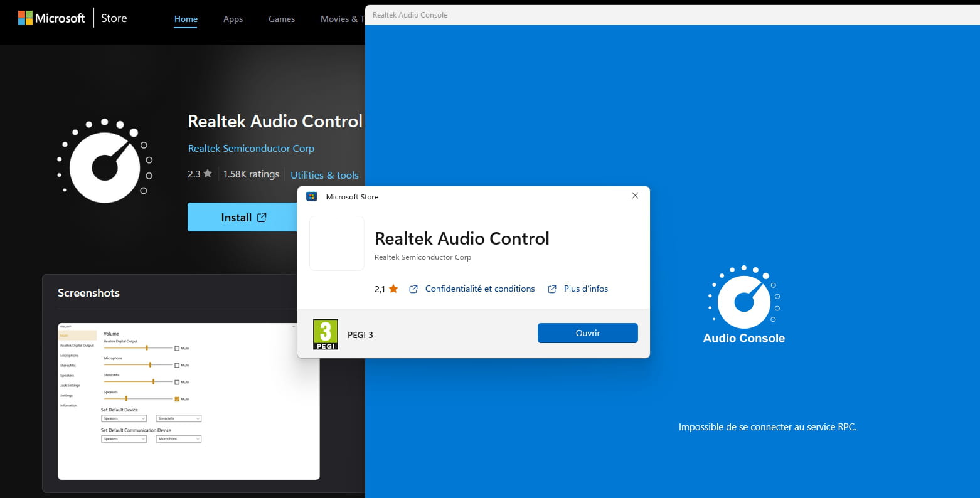The width and height of the screenshot is (980, 498).
Task: Click the Microsoft logo in the Store header
Action: click(x=51, y=18)
